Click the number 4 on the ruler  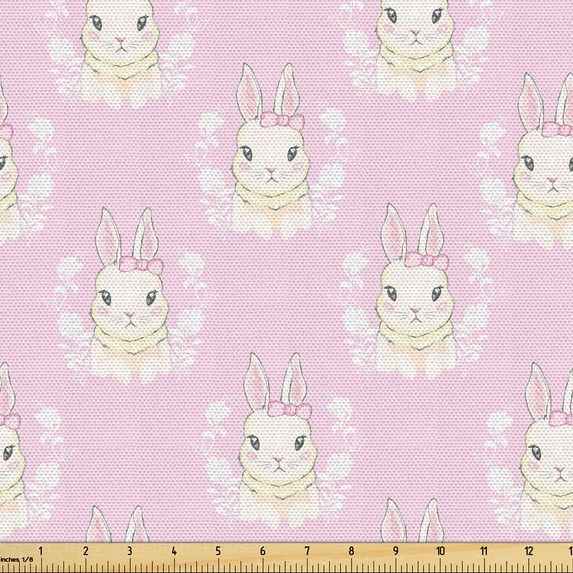coord(174,551)
